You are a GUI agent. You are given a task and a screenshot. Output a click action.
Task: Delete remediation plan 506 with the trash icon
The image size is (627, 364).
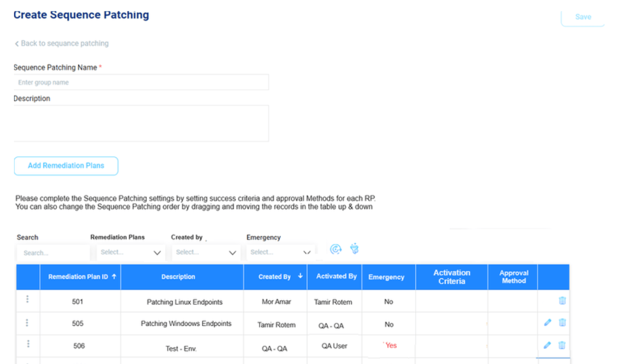(562, 345)
